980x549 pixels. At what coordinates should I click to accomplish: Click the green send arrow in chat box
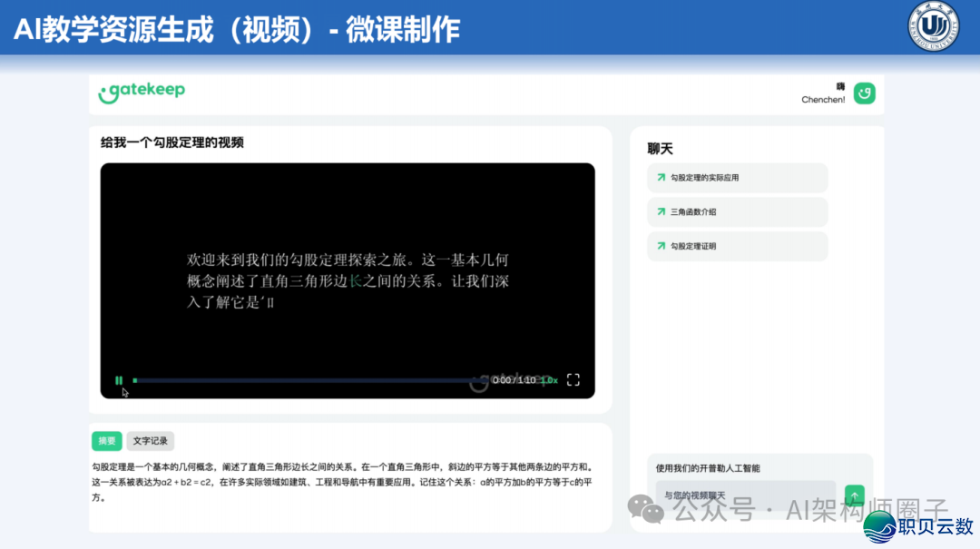click(854, 495)
